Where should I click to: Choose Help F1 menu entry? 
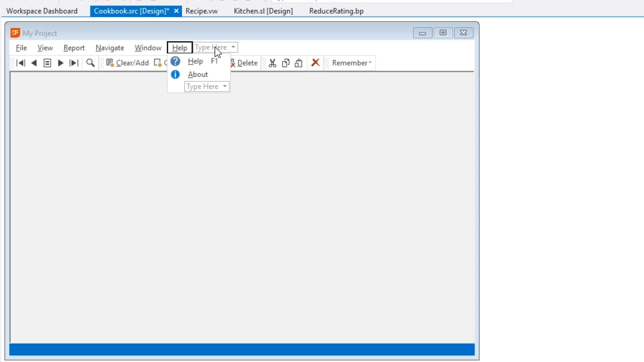[x=196, y=61]
